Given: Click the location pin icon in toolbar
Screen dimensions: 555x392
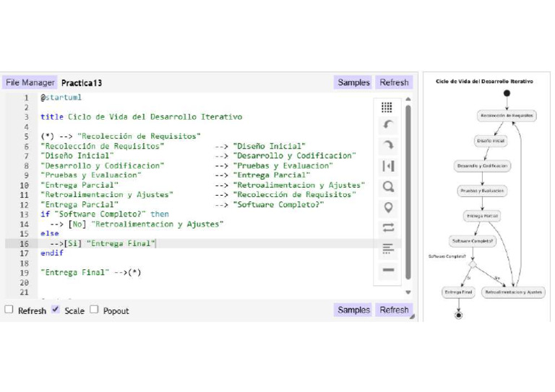Looking at the screenshot, I should click(388, 208).
